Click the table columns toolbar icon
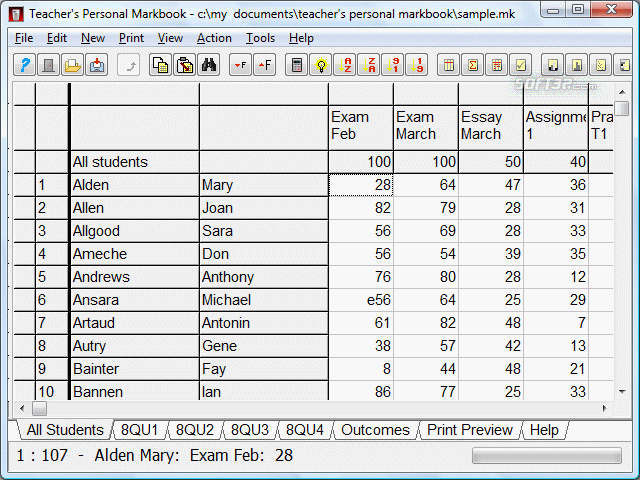The width and height of the screenshot is (640, 480). coord(449,65)
